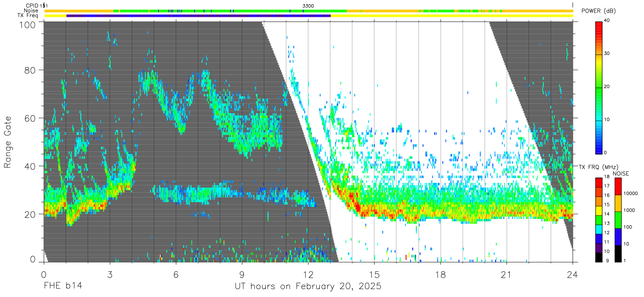Select the black 9–10 MHz TX FRQ swatch
644x297 pixels.
(598, 257)
